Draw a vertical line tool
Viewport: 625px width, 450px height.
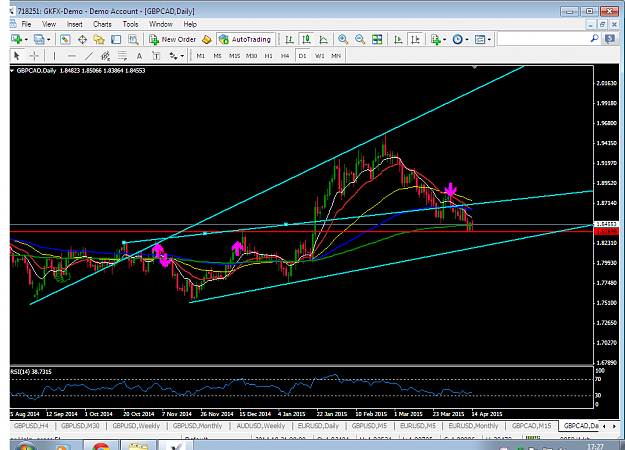54,56
